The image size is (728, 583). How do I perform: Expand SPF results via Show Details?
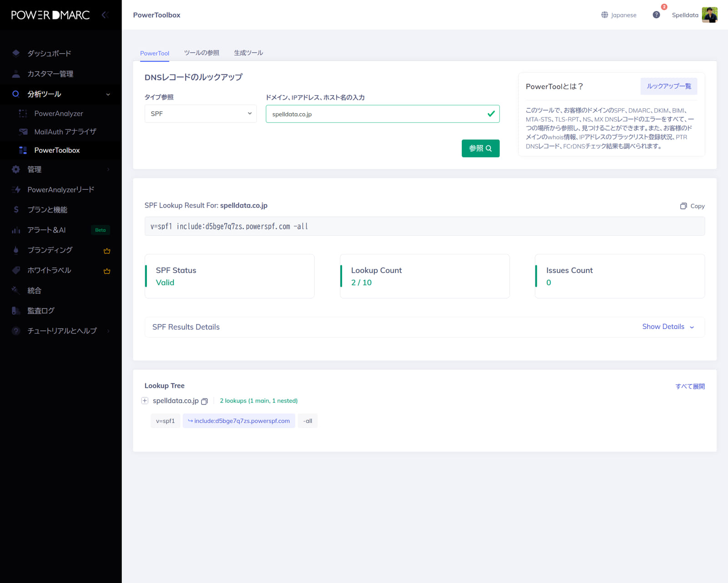(668, 327)
